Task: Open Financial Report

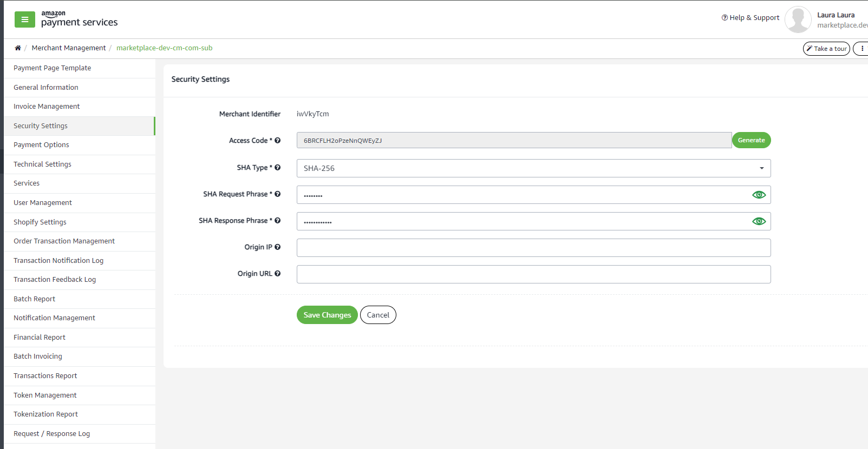Action: click(80, 338)
